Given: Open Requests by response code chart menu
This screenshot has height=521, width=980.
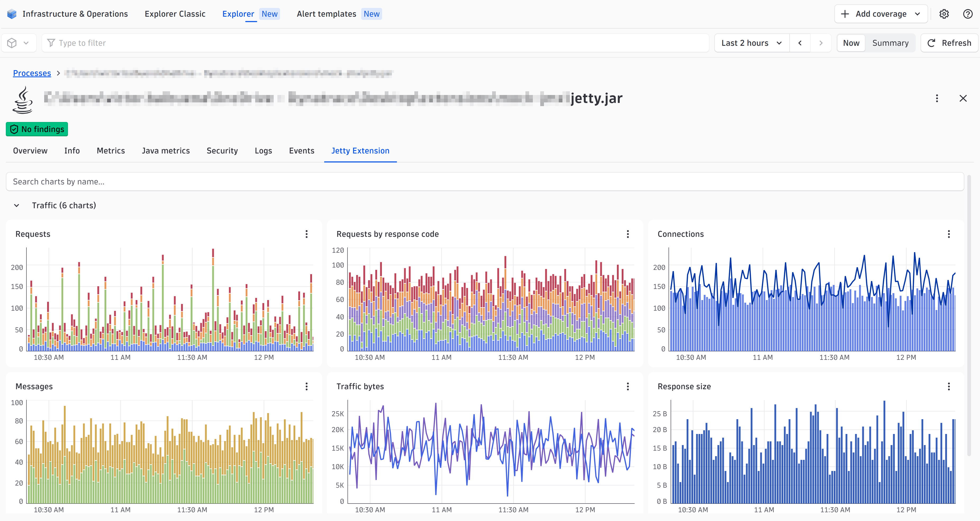Looking at the screenshot, I should (x=628, y=234).
